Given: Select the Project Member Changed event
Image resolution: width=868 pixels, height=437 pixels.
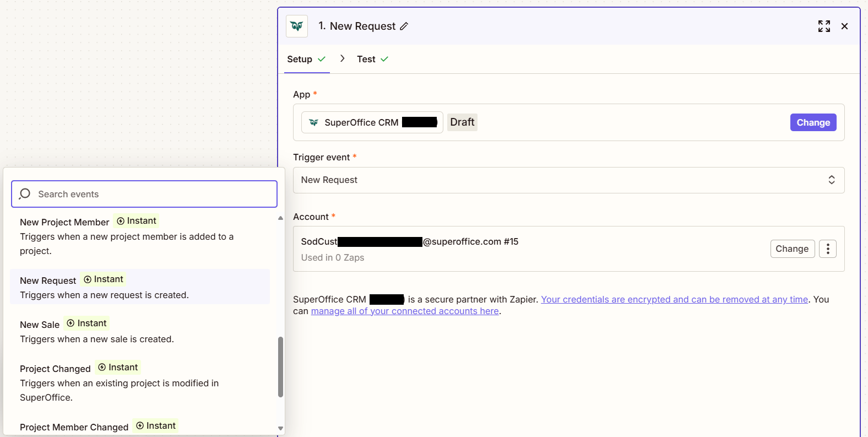Looking at the screenshot, I should pyautogui.click(x=140, y=427).
